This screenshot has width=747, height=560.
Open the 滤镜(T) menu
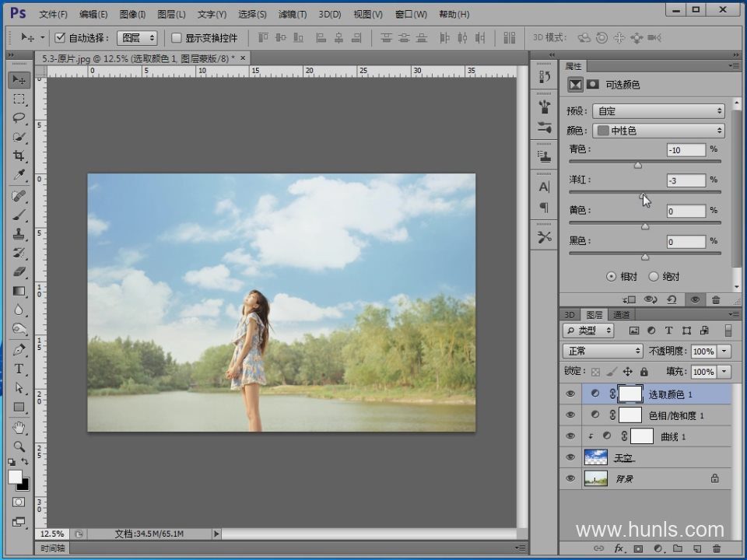[x=292, y=14]
